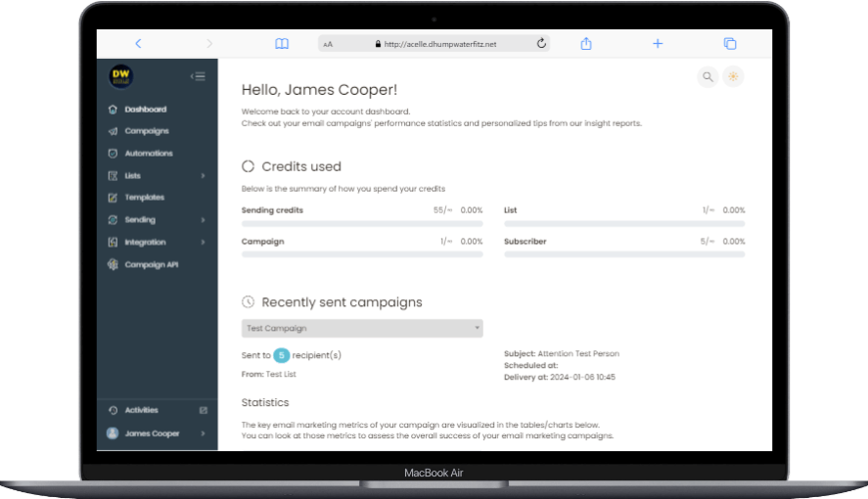Viewport: 868px width, 499px height.
Task: Open James Cooper account menu
Action: tap(157, 433)
